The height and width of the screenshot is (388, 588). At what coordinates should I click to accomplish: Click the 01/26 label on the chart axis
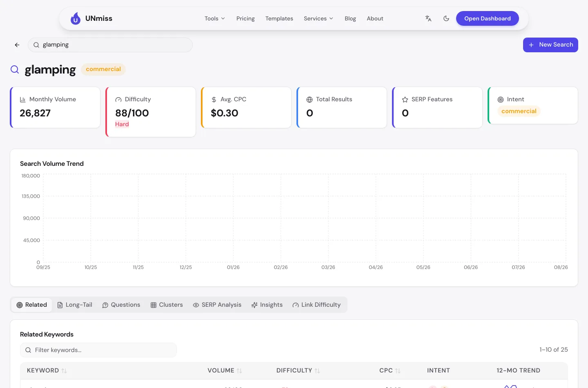[233, 267]
